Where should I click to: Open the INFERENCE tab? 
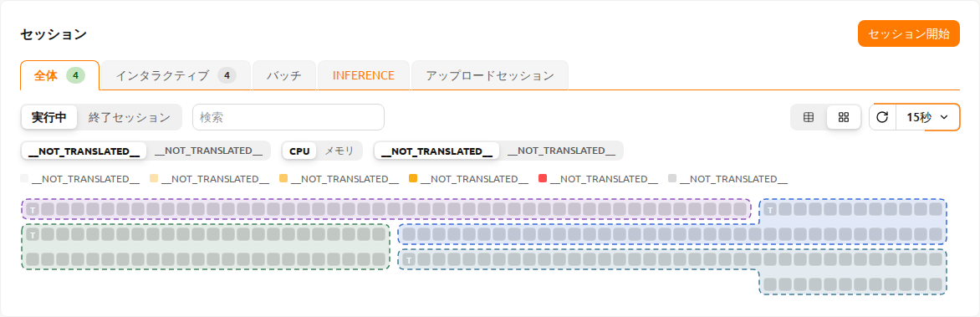click(x=363, y=75)
